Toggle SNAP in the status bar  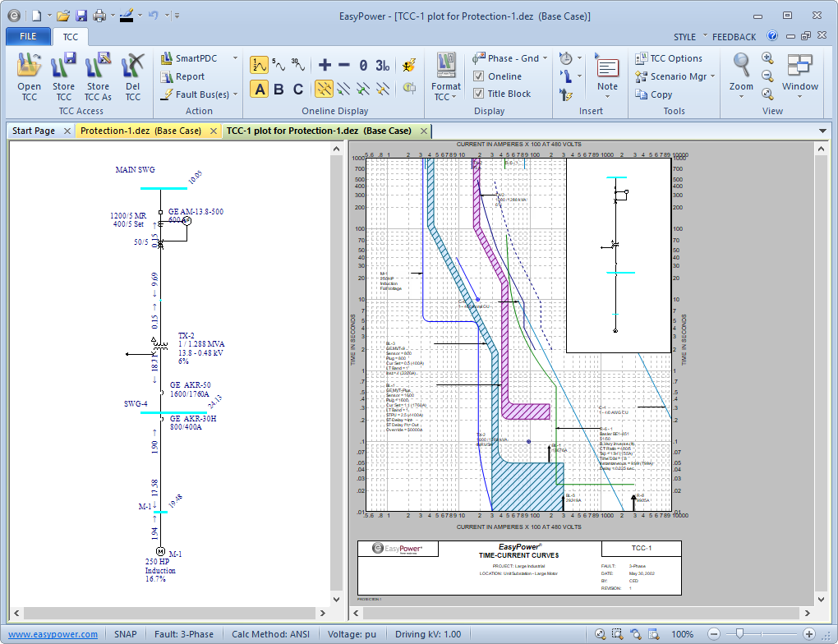tap(126, 634)
